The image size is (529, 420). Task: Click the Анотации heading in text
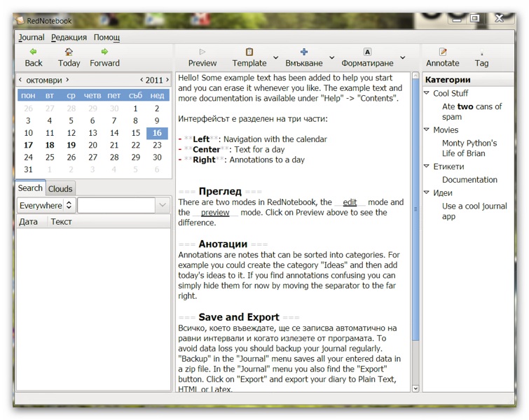[x=223, y=244]
